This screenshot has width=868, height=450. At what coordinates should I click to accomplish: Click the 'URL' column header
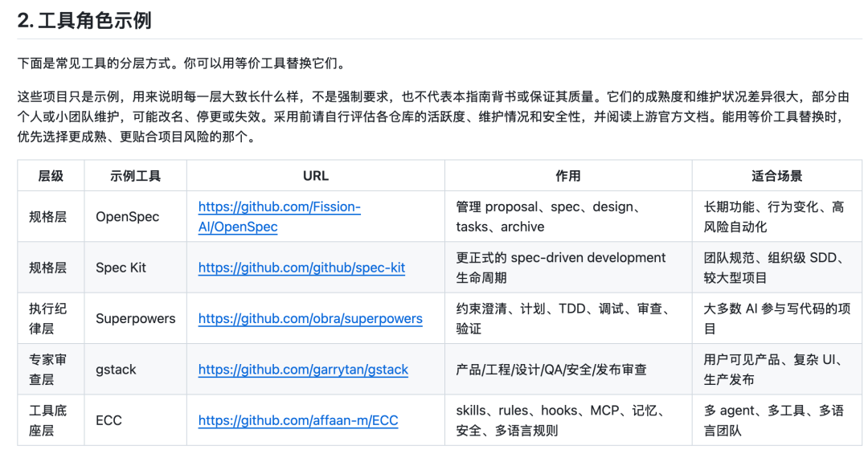(316, 175)
